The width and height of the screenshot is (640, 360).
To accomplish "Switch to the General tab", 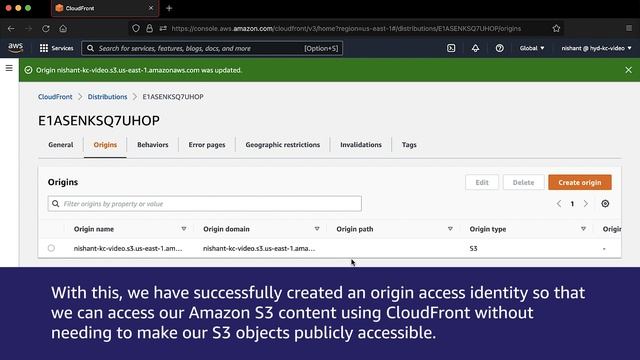I will coord(61,145).
